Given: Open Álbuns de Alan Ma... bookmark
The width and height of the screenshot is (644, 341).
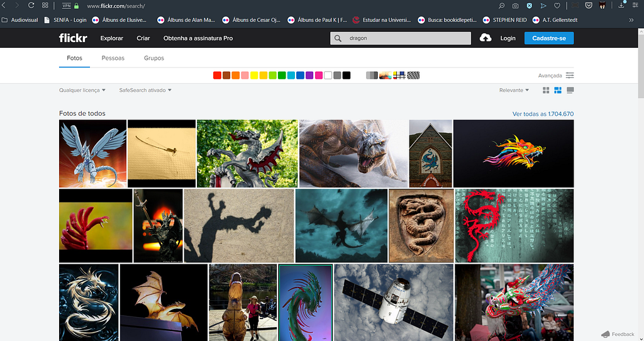Looking at the screenshot, I should pos(186,20).
